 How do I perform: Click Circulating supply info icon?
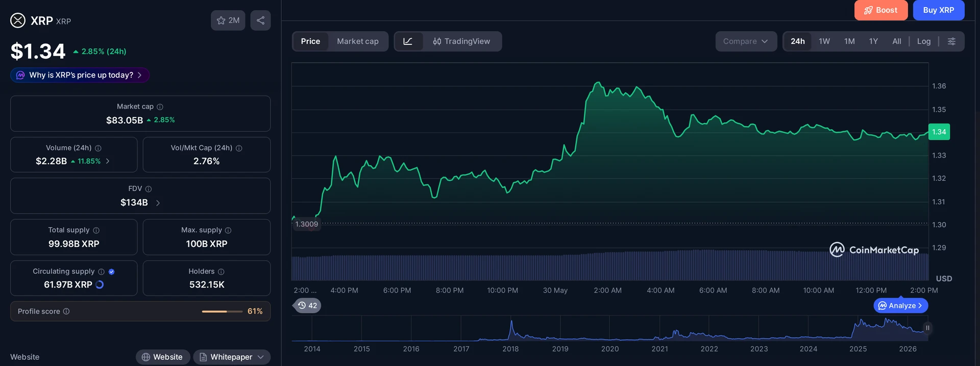coord(101,272)
